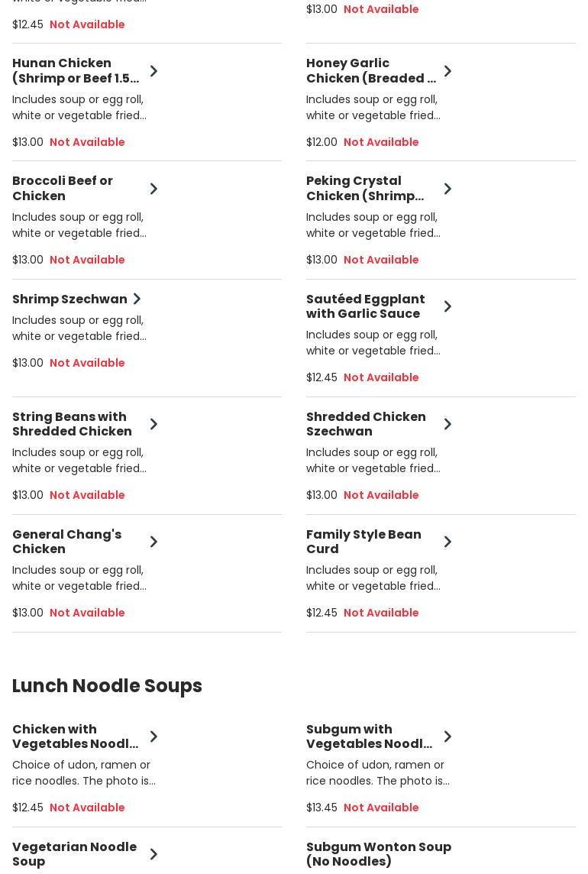Expand Chicken with Vegetables Noodle item arrow
This screenshot has height=874, width=588.
[153, 736]
